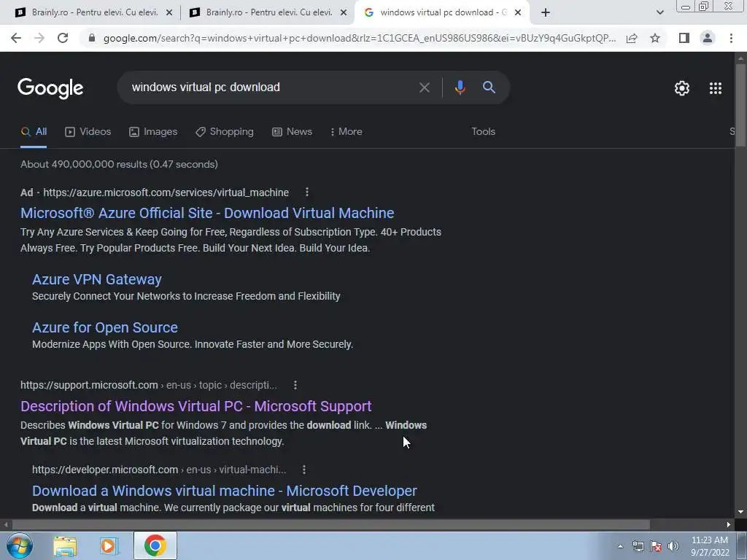The width and height of the screenshot is (747, 560).
Task: Open the Chrome profile avatar
Action: click(x=708, y=38)
